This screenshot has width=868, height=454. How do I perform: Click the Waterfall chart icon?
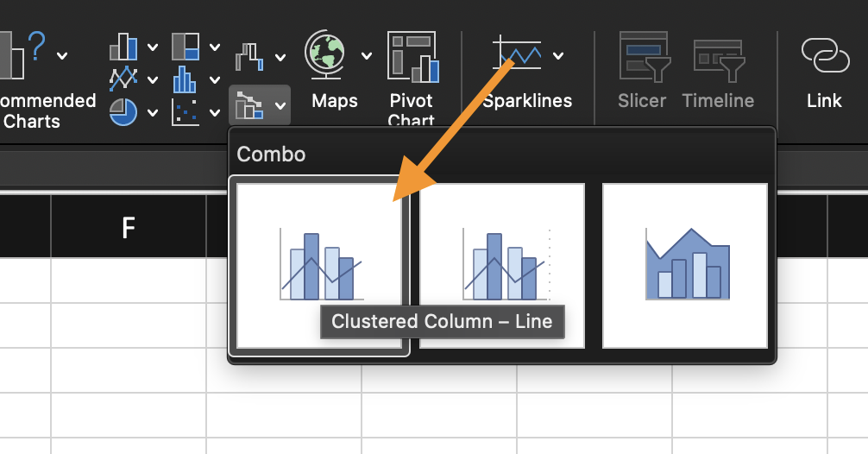pyautogui.click(x=249, y=56)
